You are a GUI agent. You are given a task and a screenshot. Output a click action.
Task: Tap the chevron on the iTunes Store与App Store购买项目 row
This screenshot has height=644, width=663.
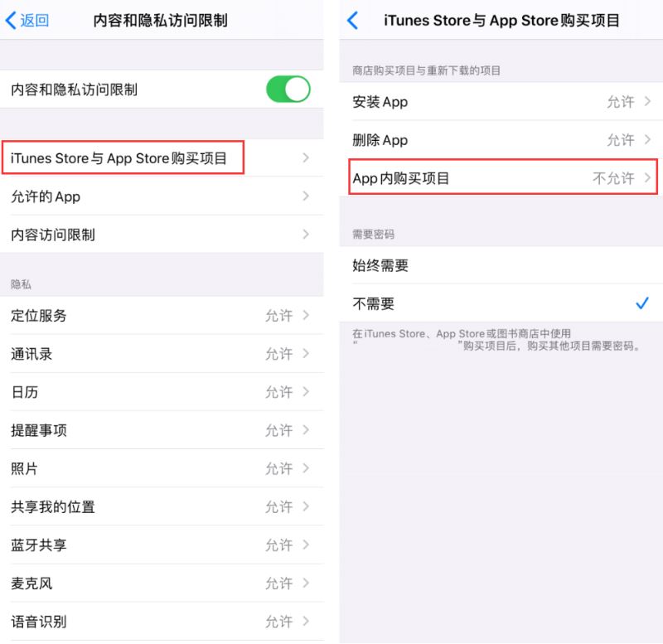pyautogui.click(x=306, y=157)
